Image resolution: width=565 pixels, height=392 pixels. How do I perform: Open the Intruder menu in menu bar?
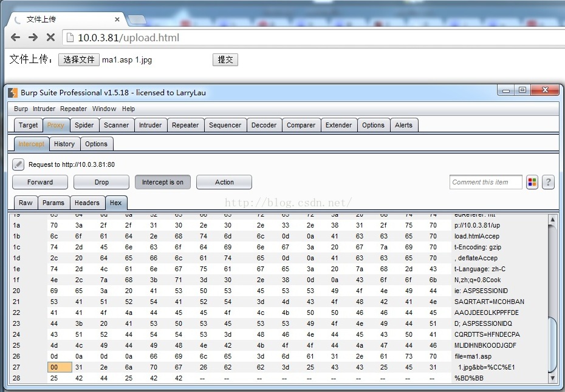tap(44, 109)
